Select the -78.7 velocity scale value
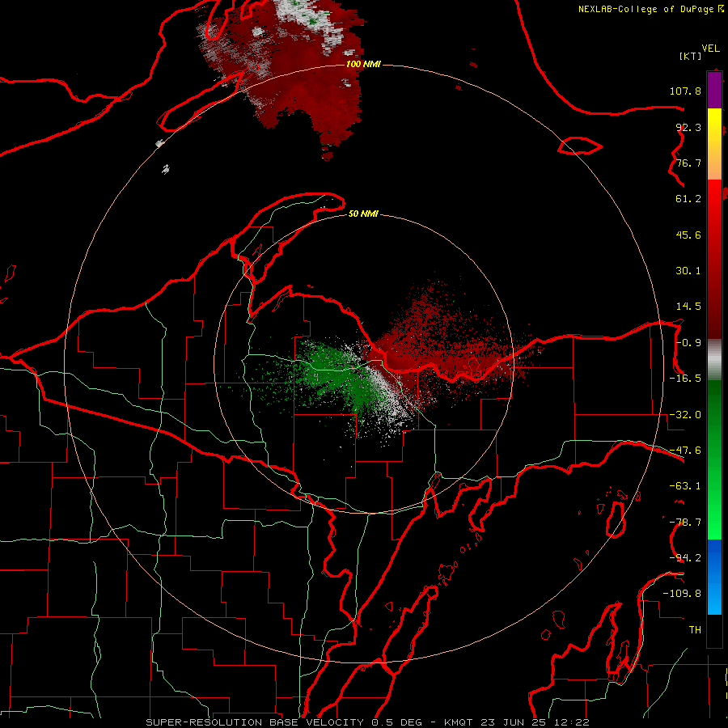728x728 pixels. pyautogui.click(x=685, y=523)
